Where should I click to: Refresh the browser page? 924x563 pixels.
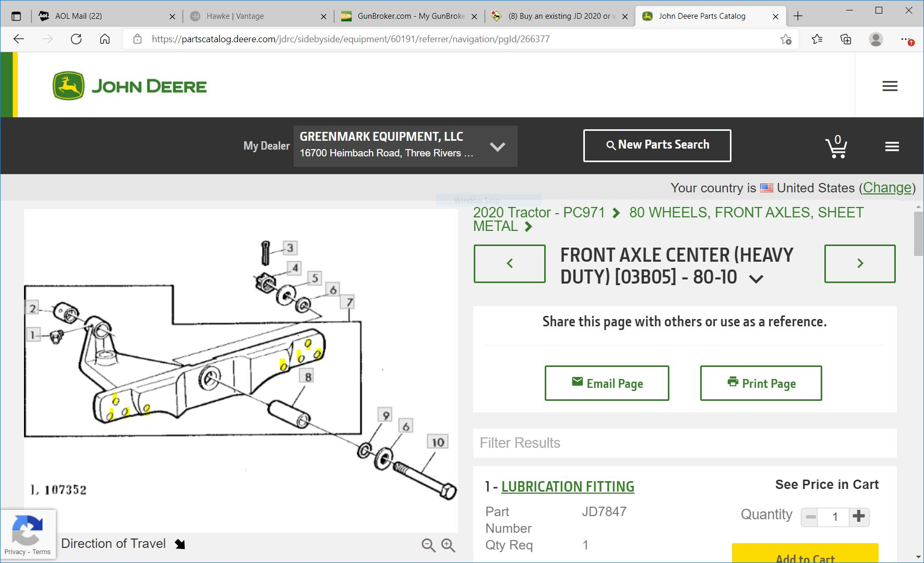tap(76, 39)
